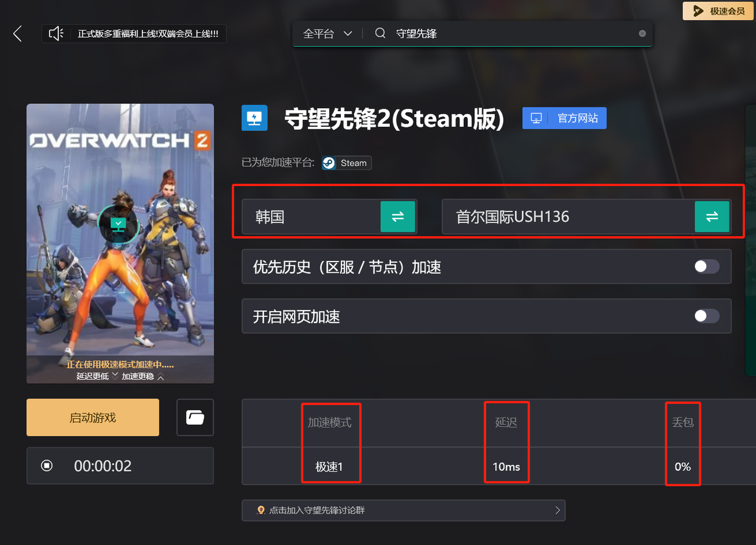Select the 加速更稳 mode option
This screenshot has height=545, width=756.
pos(143,376)
